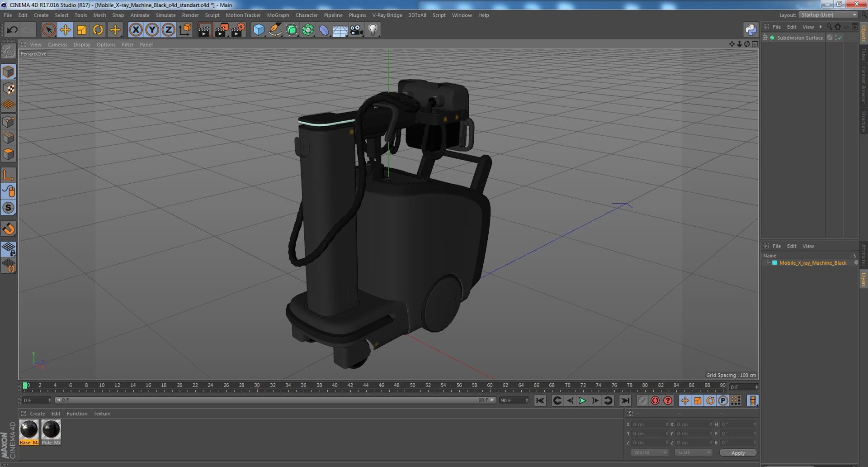Open the World coordinate dropdown
Image resolution: width=868 pixels, height=467 pixels.
[x=649, y=453]
